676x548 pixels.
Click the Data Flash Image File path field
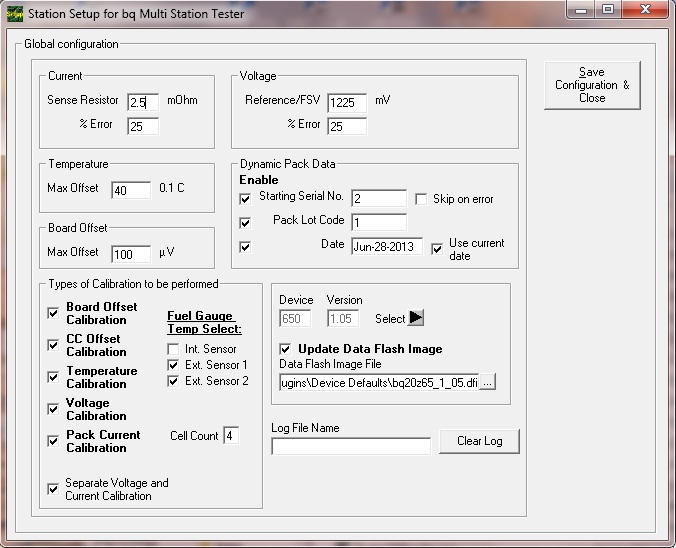[x=379, y=382]
